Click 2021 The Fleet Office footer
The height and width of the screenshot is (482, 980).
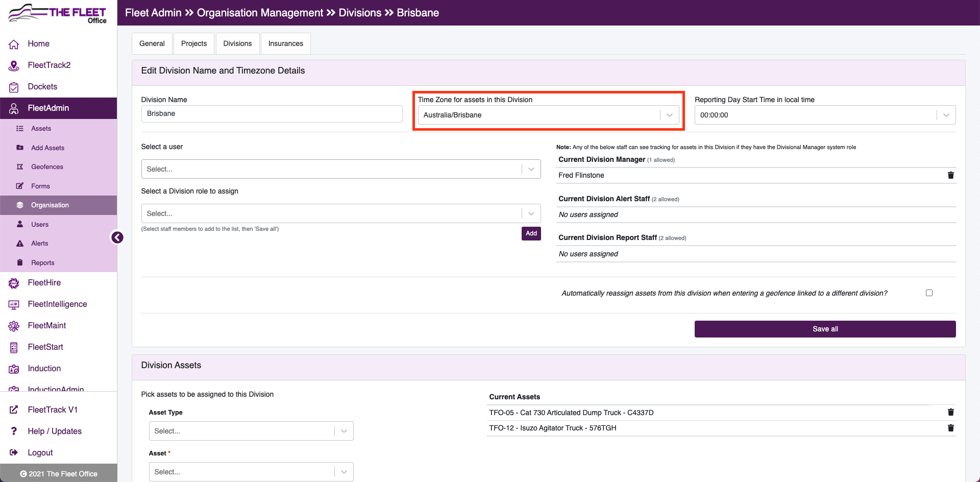tap(58, 474)
